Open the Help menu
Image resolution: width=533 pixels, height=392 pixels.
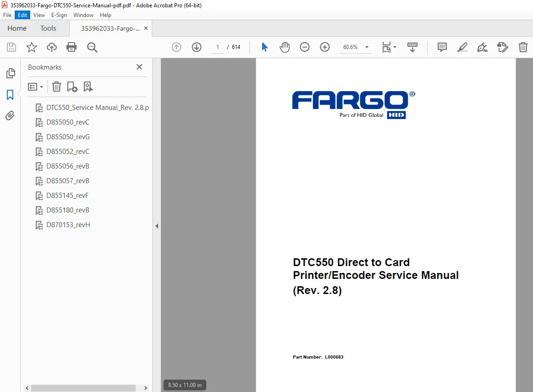pyautogui.click(x=105, y=15)
